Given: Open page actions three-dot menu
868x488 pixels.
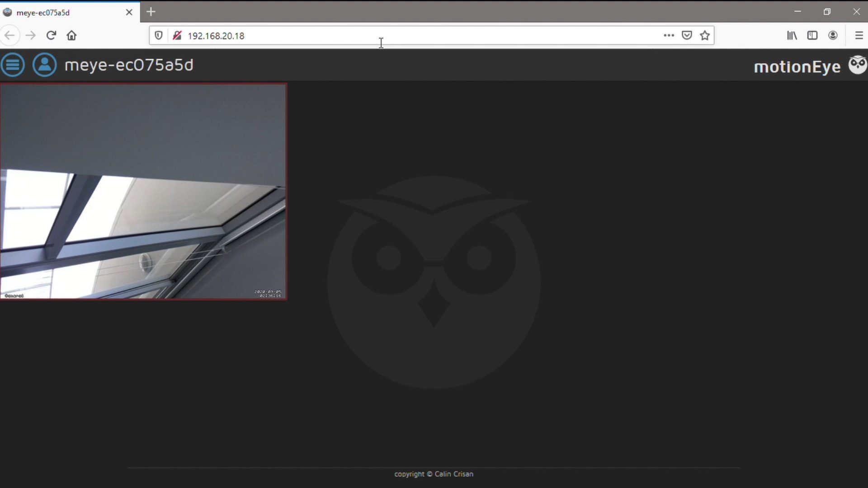Looking at the screenshot, I should (x=669, y=35).
